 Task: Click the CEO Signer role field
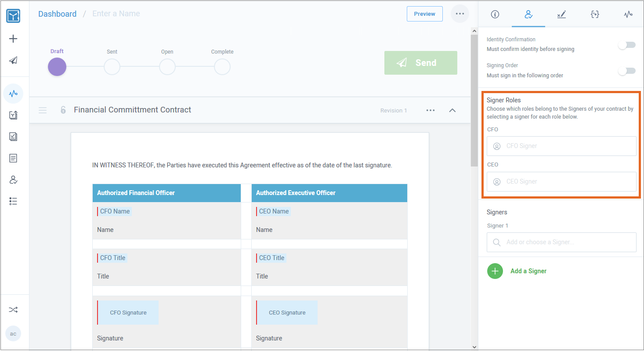[x=561, y=181]
